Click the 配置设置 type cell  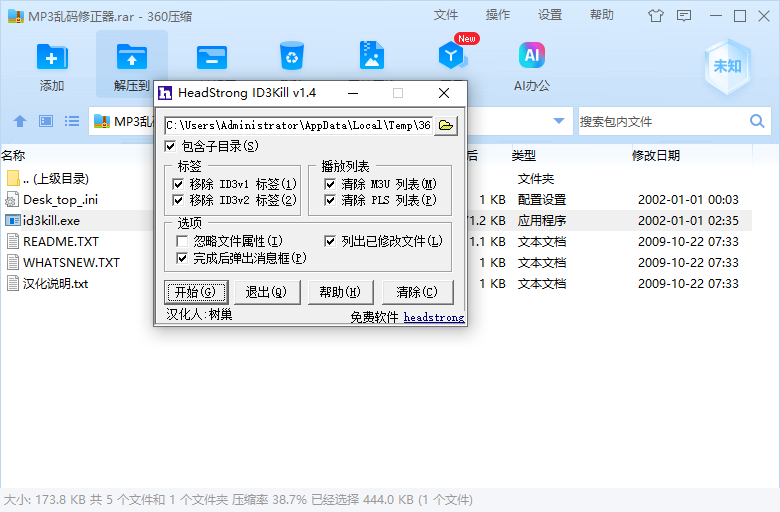tap(542, 200)
